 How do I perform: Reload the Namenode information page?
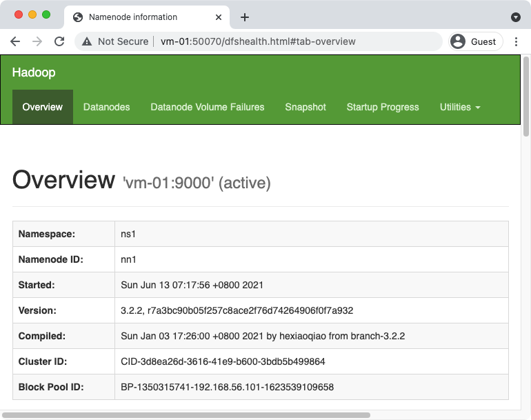pyautogui.click(x=59, y=41)
